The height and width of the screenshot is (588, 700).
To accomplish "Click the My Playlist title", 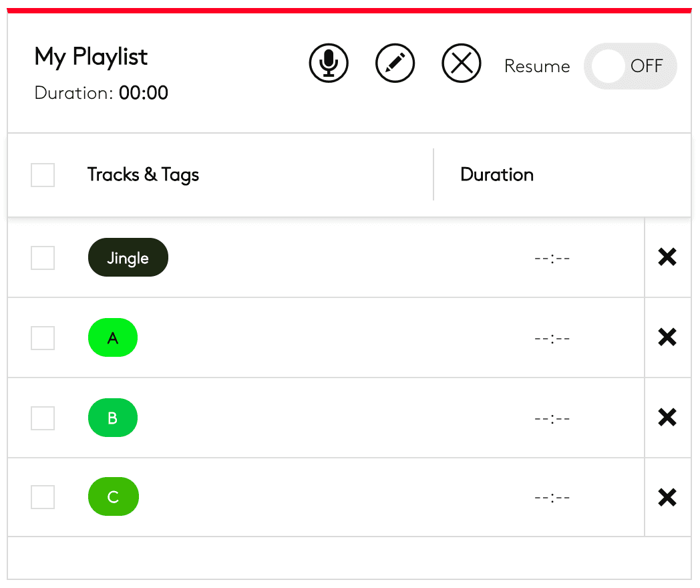I will coord(92,57).
